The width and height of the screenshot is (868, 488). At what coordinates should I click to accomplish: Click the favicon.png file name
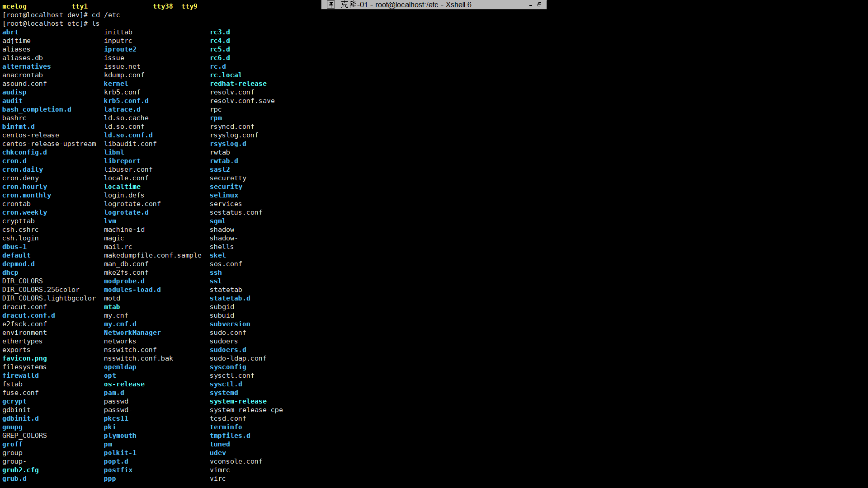(24, 358)
